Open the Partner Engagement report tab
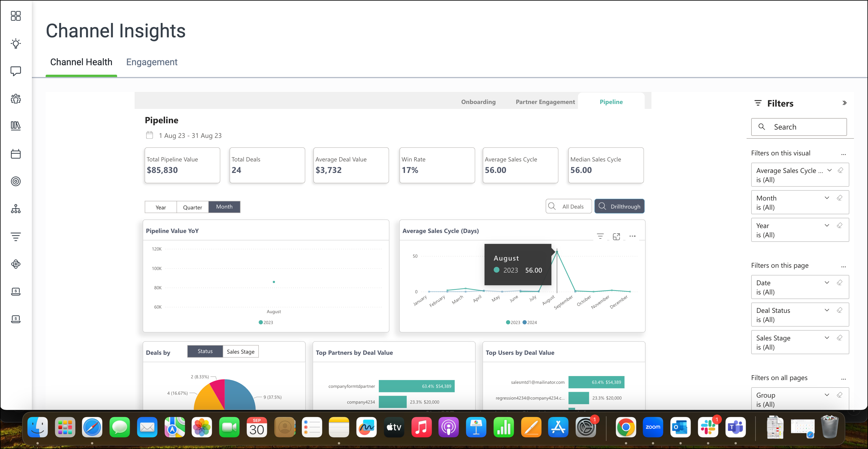The image size is (868, 449). coord(545,102)
